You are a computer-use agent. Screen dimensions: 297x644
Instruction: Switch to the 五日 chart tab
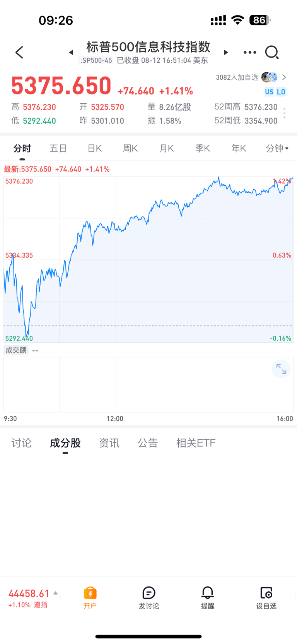point(58,149)
